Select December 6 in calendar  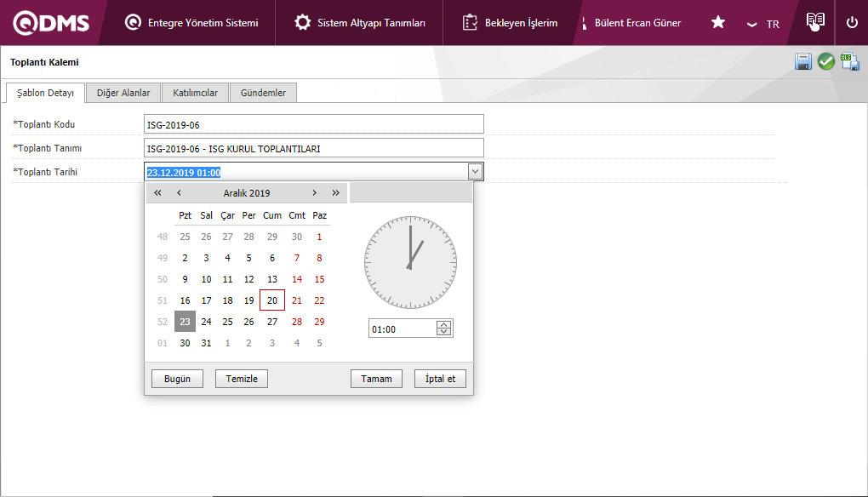(271, 258)
